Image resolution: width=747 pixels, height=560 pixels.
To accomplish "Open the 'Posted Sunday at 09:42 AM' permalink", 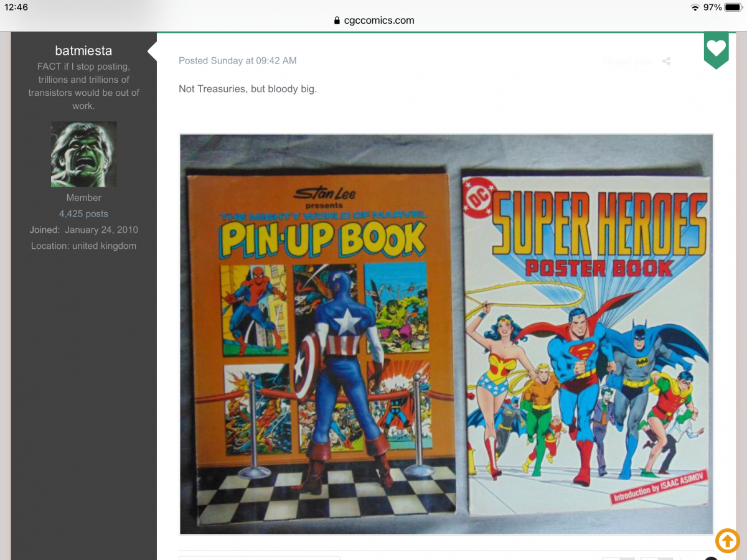I will click(x=237, y=60).
